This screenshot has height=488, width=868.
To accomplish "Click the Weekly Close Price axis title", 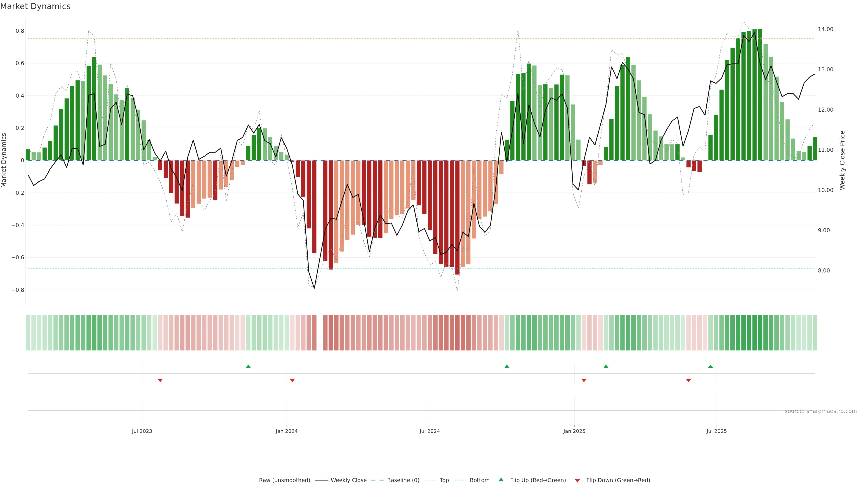I will (842, 160).
